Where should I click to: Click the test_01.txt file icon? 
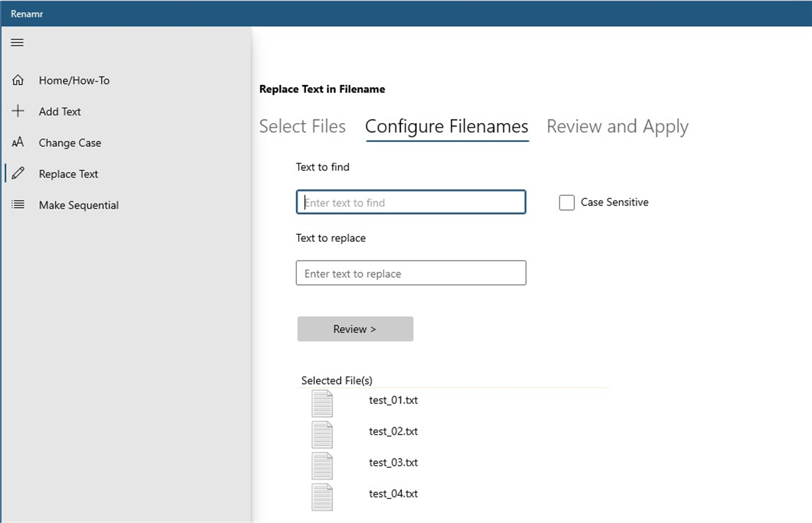click(x=322, y=403)
